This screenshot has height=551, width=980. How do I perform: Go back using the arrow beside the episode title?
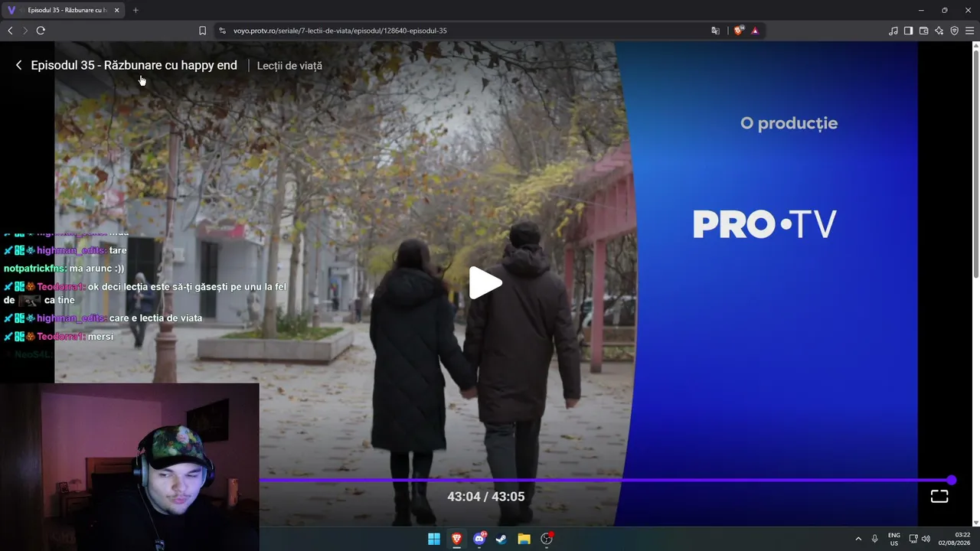pos(18,66)
